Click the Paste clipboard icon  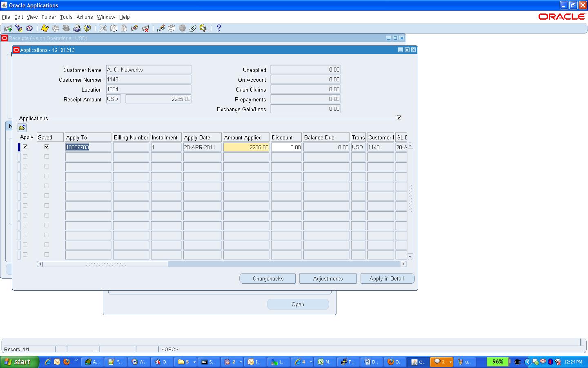124,28
